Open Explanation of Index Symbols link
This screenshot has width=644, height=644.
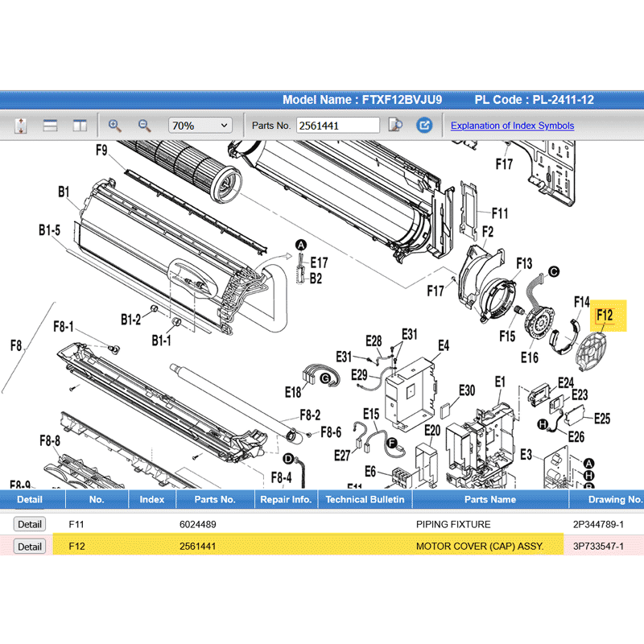(512, 126)
